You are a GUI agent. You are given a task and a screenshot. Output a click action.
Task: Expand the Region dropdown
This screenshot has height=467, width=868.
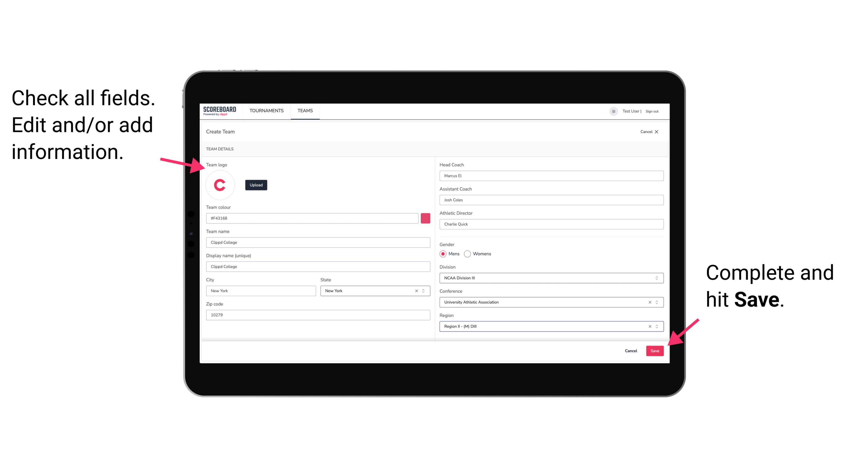(656, 326)
